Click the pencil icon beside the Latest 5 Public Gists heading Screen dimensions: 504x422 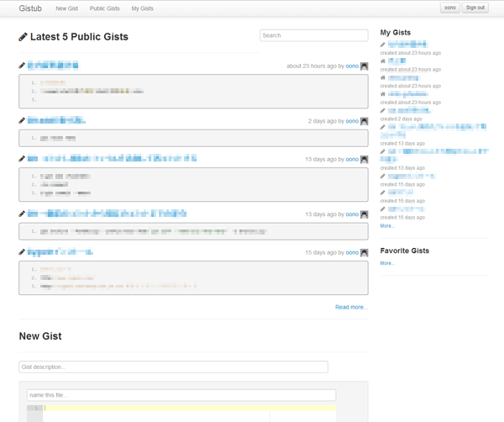(x=23, y=37)
